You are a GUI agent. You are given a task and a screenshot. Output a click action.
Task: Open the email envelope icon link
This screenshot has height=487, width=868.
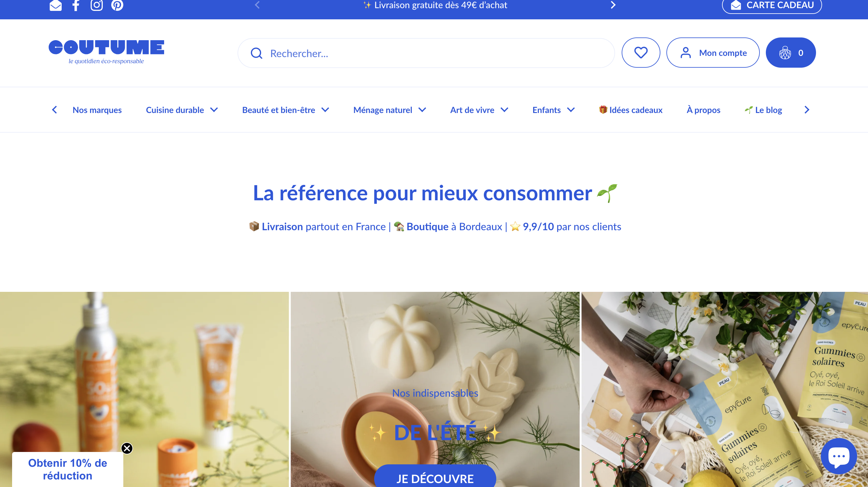click(56, 5)
